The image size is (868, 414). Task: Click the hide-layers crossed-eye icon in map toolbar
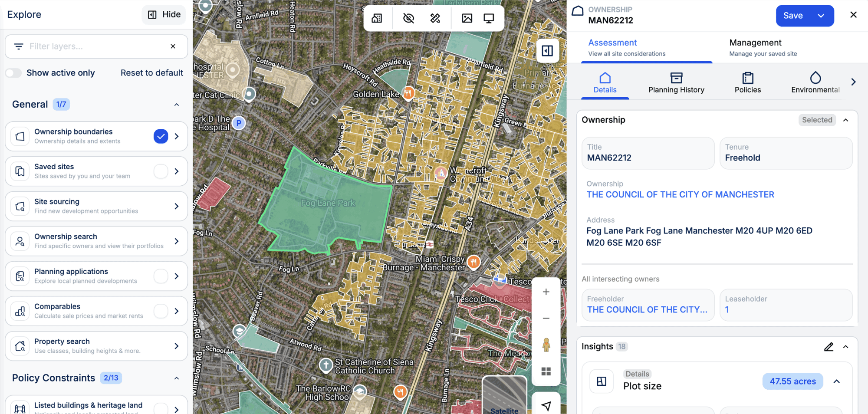[408, 18]
